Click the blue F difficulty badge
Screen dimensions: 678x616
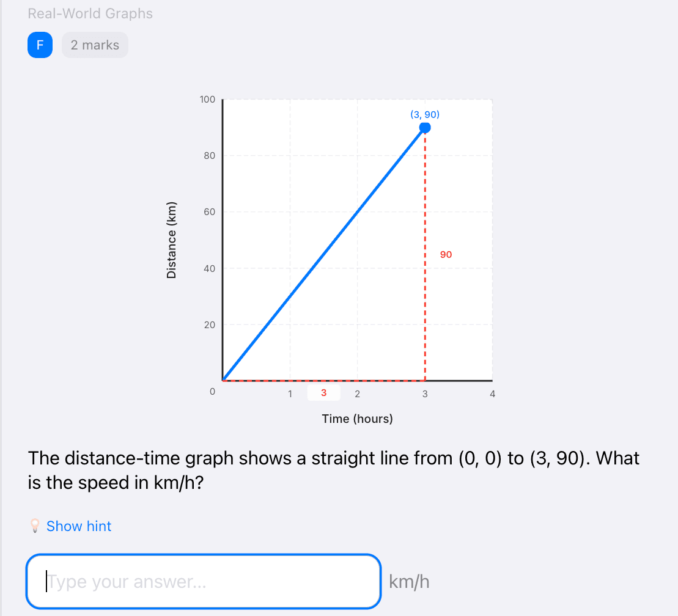[40, 45]
